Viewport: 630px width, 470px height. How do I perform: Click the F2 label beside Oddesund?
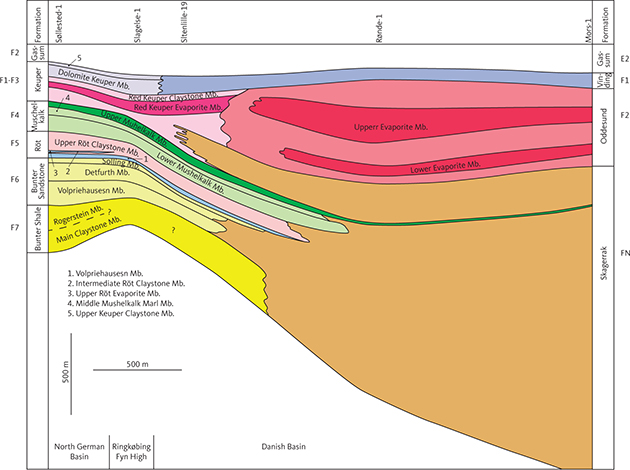pos(624,115)
